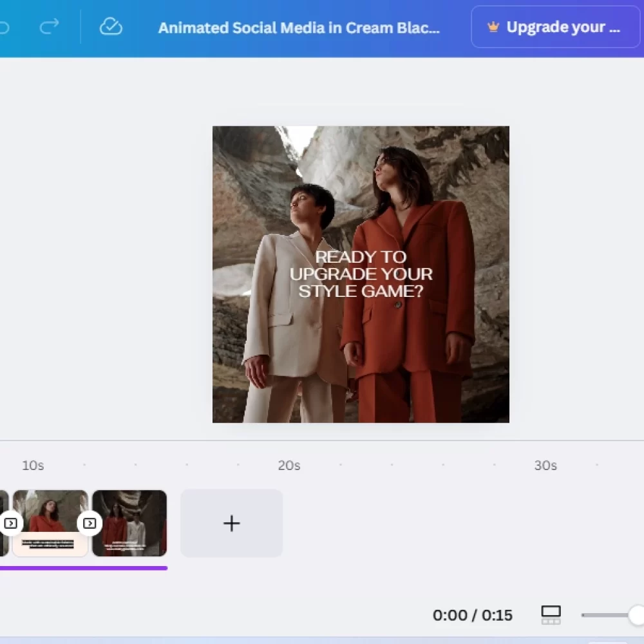Open the Upgrade your plan button
The width and height of the screenshot is (644, 644).
point(555,27)
